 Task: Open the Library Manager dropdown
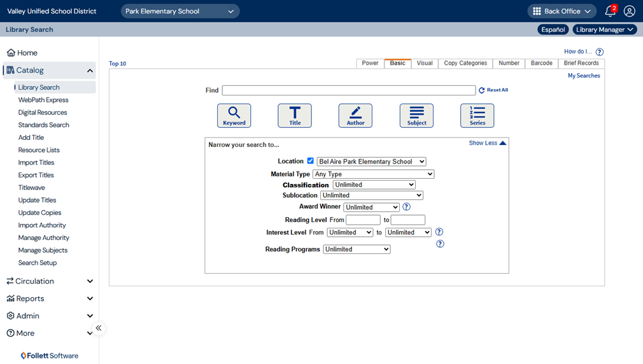click(x=604, y=29)
